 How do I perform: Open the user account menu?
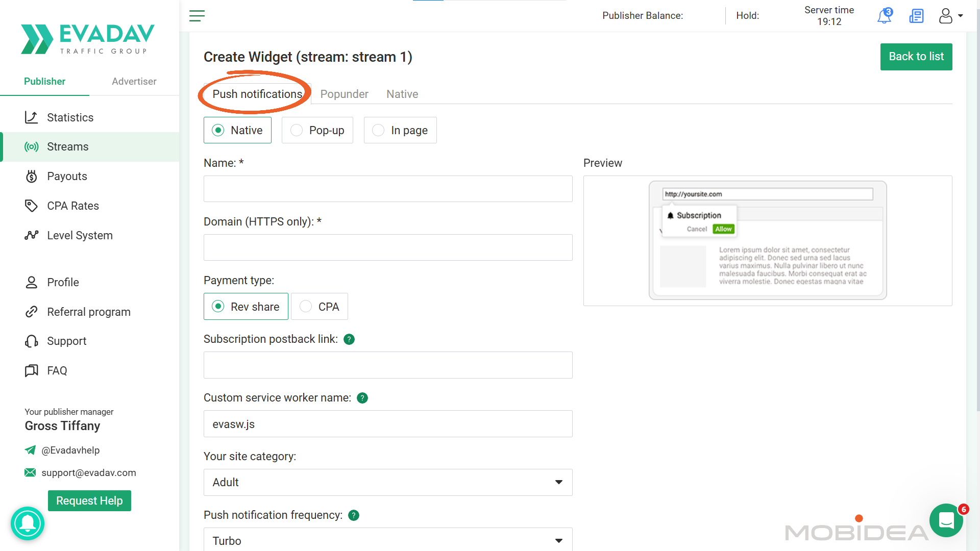[x=951, y=16]
